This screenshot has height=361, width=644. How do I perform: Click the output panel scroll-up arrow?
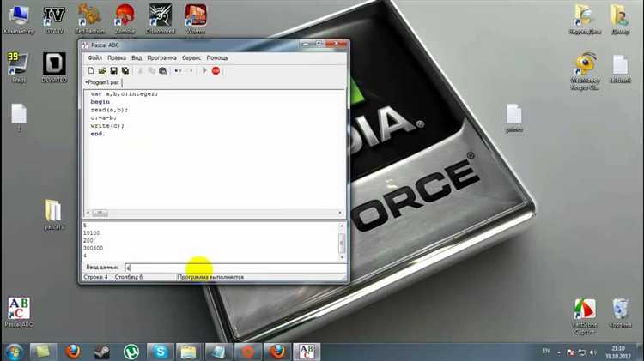342,226
